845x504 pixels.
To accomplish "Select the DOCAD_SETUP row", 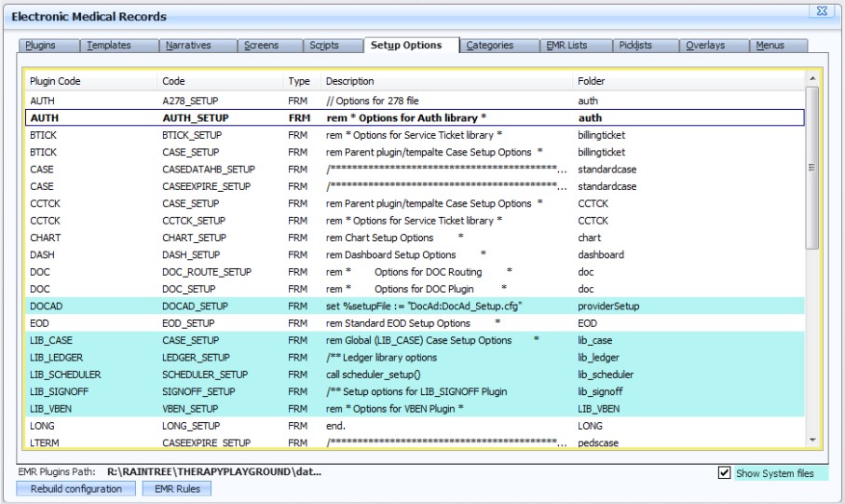I will [415, 306].
